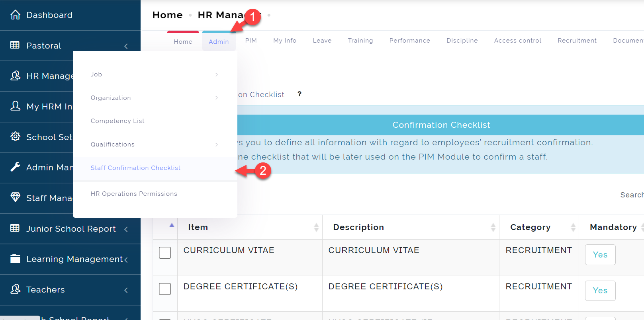Click Yes button for DEGREE CERTIFICATE(S)
The height and width of the screenshot is (320, 644).
click(x=600, y=291)
